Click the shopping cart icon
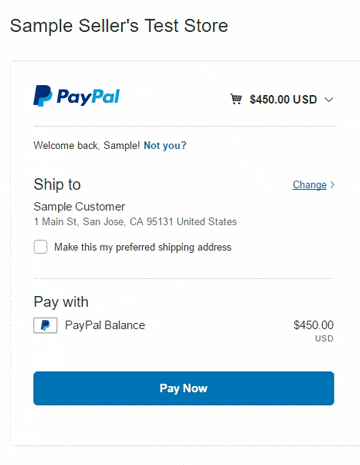 pyautogui.click(x=236, y=99)
